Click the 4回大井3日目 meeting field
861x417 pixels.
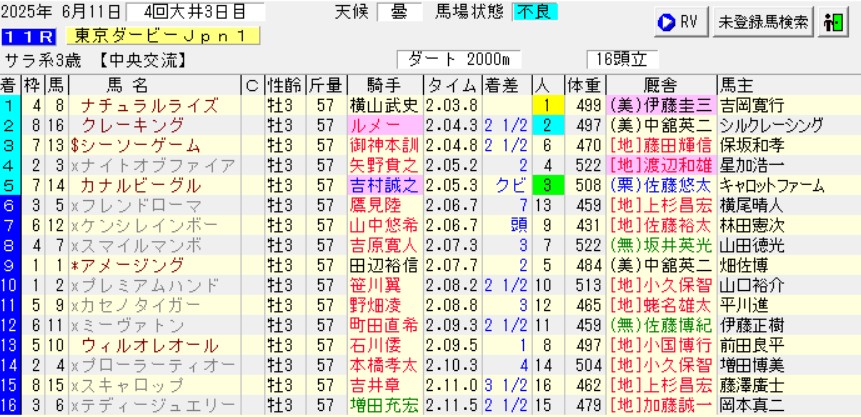195,13
